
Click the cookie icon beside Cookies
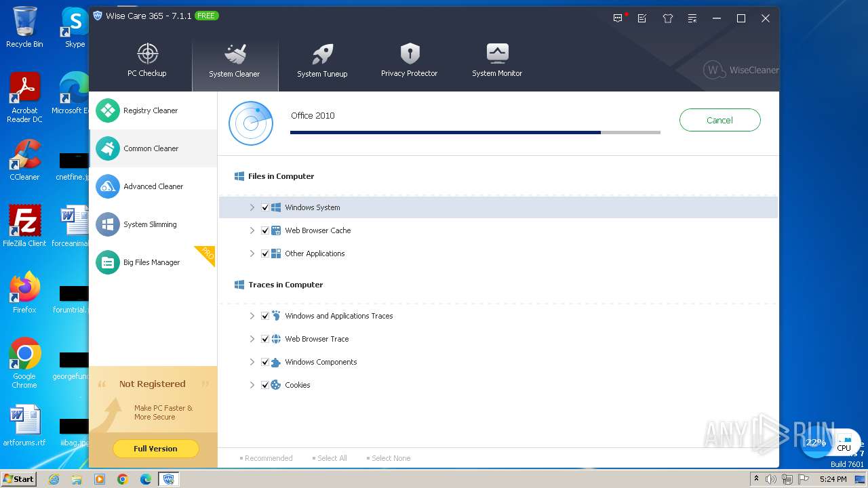point(276,385)
